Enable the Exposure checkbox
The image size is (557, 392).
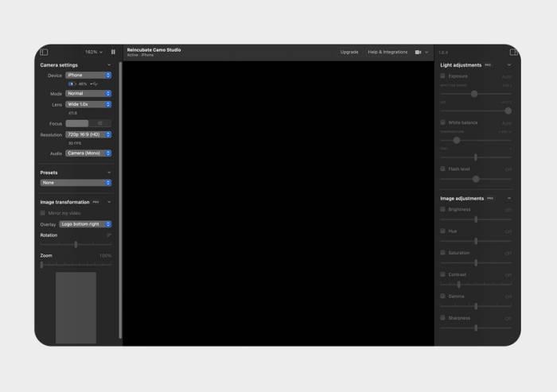[443, 76]
